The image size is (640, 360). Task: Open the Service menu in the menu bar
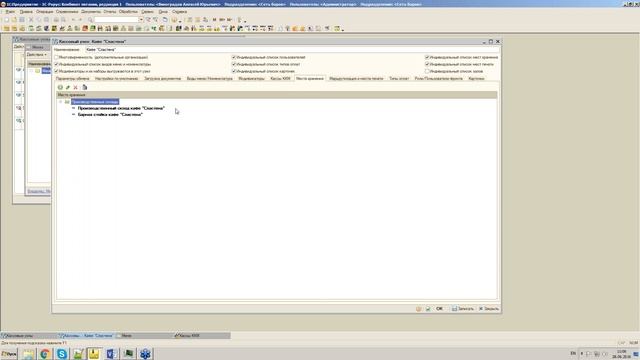click(x=147, y=12)
